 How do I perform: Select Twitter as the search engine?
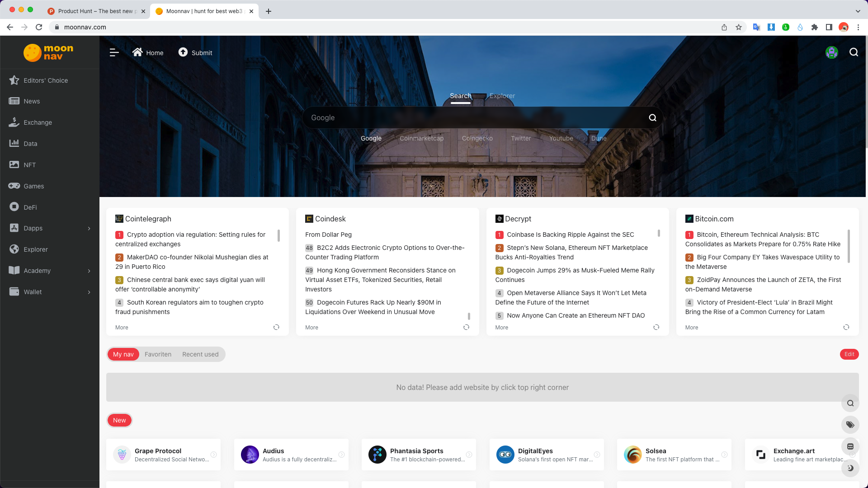point(521,138)
